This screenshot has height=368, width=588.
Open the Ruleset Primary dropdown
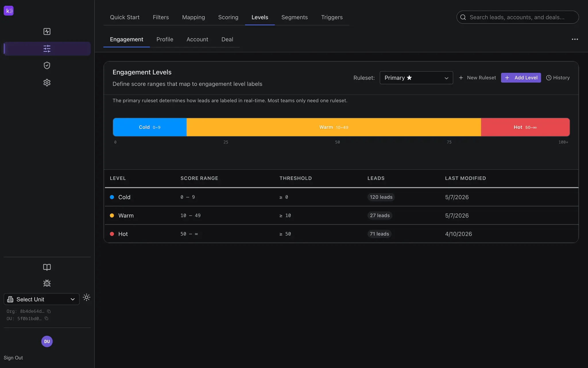[x=416, y=78]
